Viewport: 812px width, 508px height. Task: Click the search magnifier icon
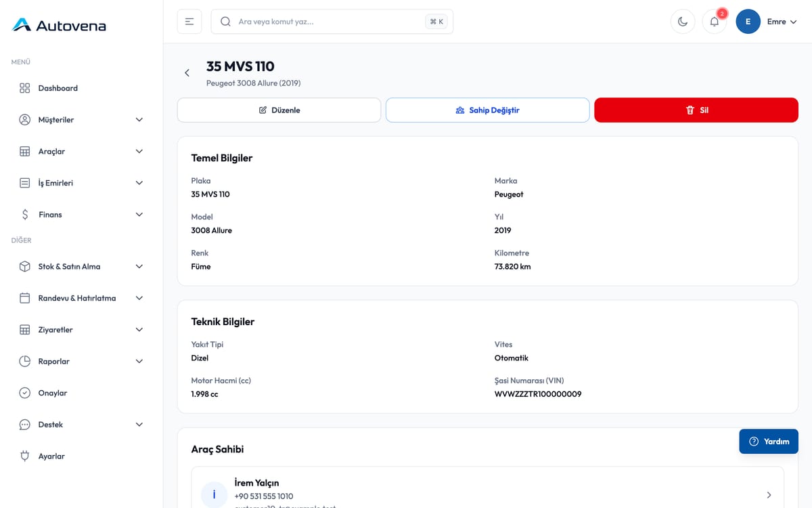coord(226,22)
